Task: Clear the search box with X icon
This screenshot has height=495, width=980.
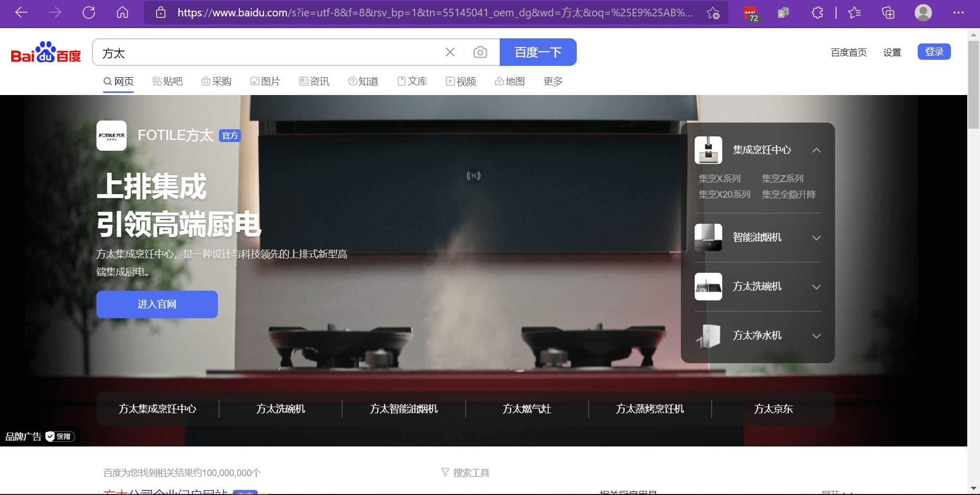Action: 450,52
